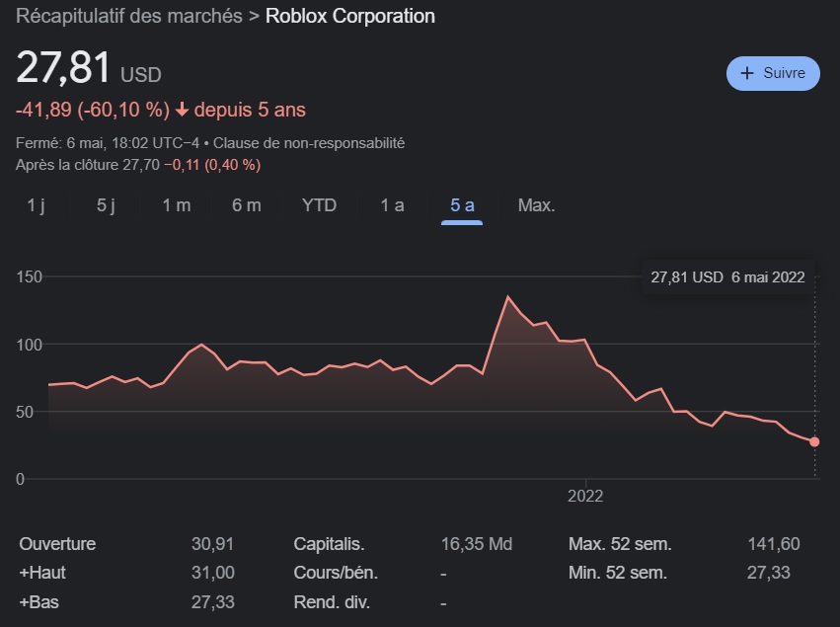
Task: Select the 1 j time range tab
Action: 36,205
